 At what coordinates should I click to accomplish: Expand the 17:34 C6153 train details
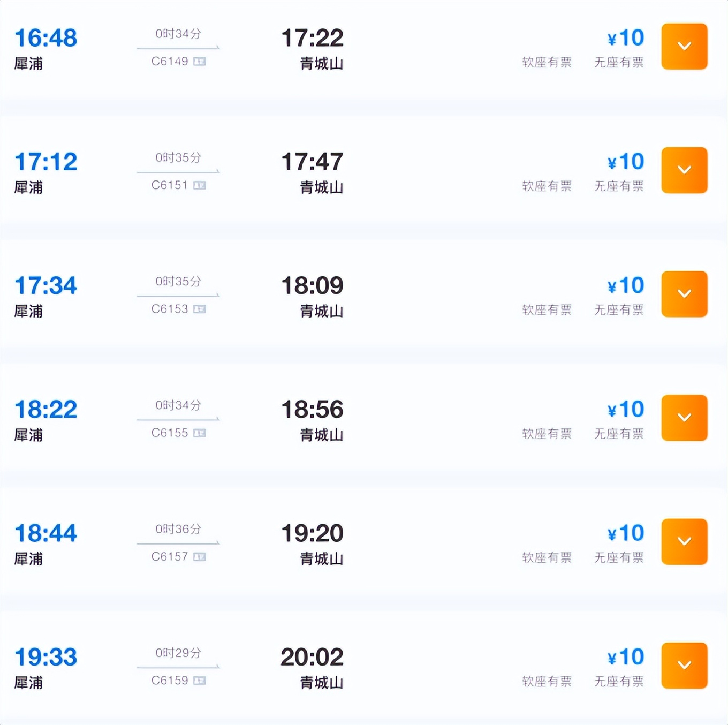(684, 294)
